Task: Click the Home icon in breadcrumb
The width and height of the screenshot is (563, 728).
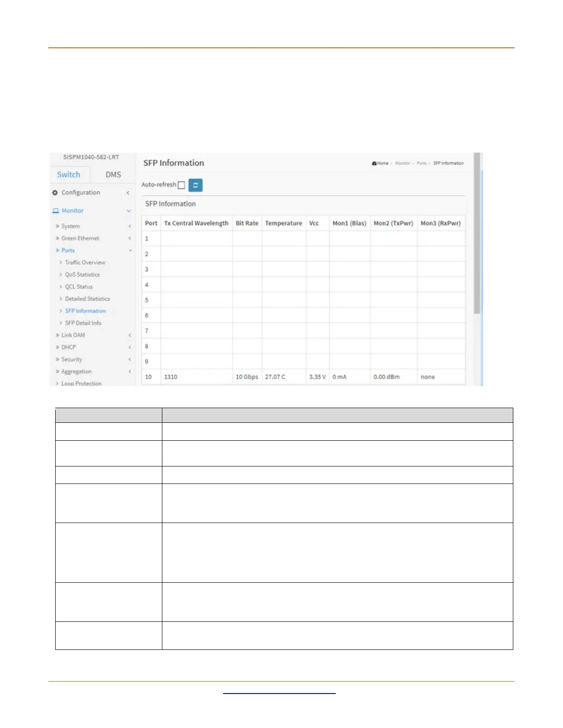Action: tap(374, 163)
